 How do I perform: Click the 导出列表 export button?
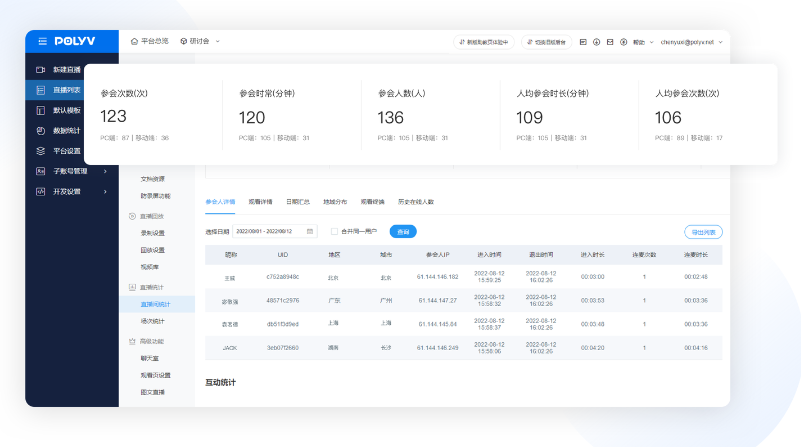[x=702, y=232]
